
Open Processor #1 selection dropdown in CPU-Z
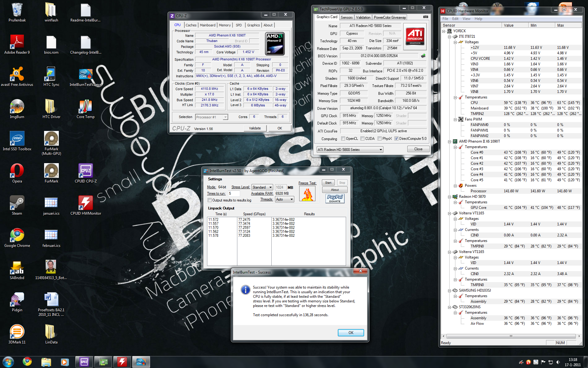[212, 117]
